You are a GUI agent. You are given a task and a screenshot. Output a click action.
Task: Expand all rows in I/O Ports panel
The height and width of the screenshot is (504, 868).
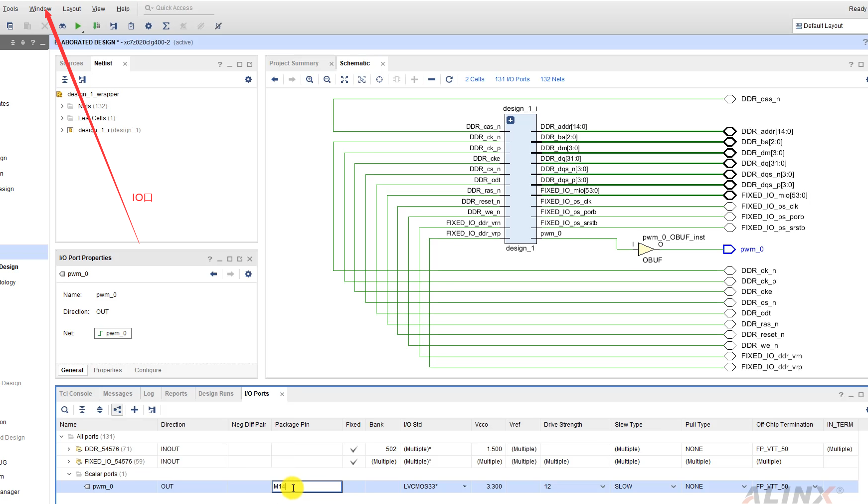point(100,410)
